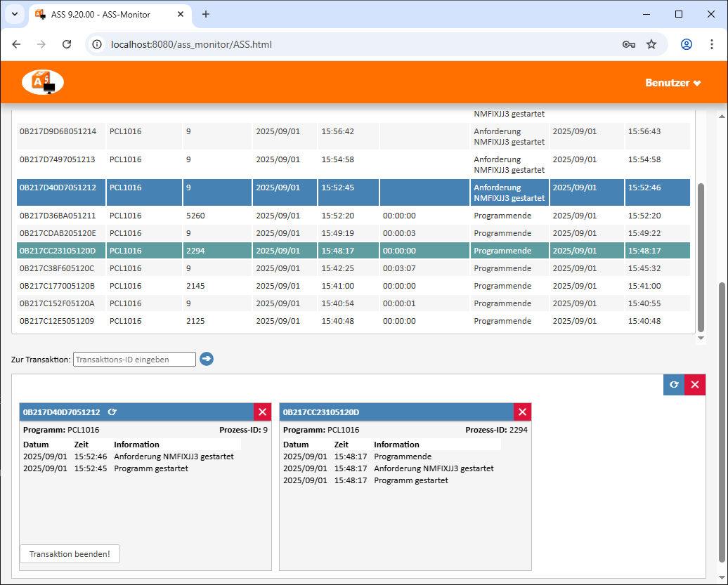
Task: Click the ASS logo in orange header
Action: tap(43, 82)
